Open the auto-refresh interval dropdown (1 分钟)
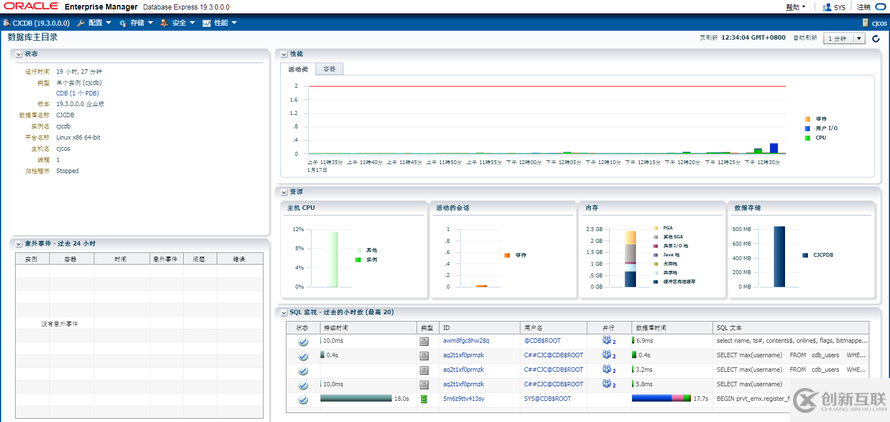 coord(843,38)
